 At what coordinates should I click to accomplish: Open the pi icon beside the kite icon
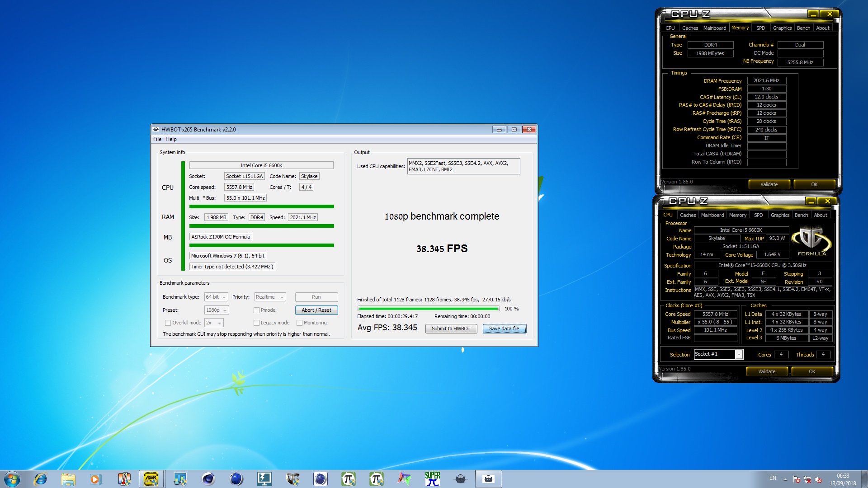click(x=376, y=479)
